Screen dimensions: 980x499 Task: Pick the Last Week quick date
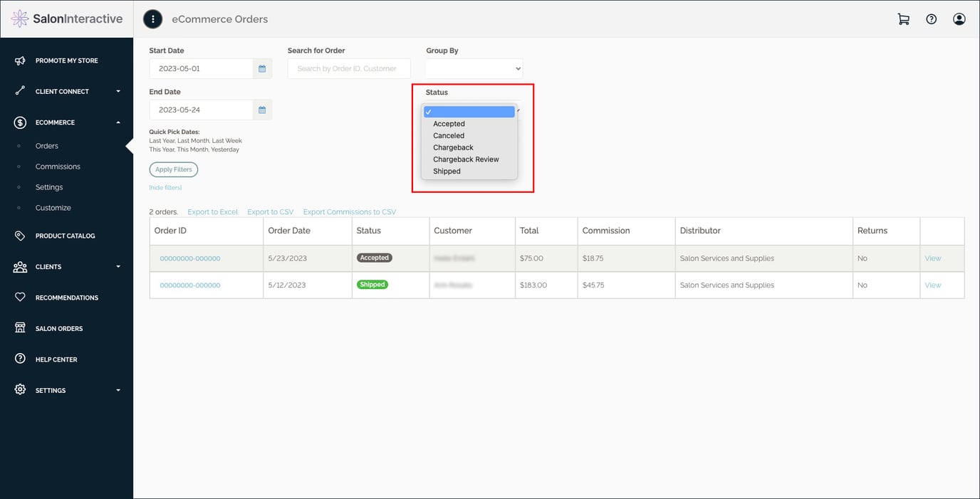[227, 141]
